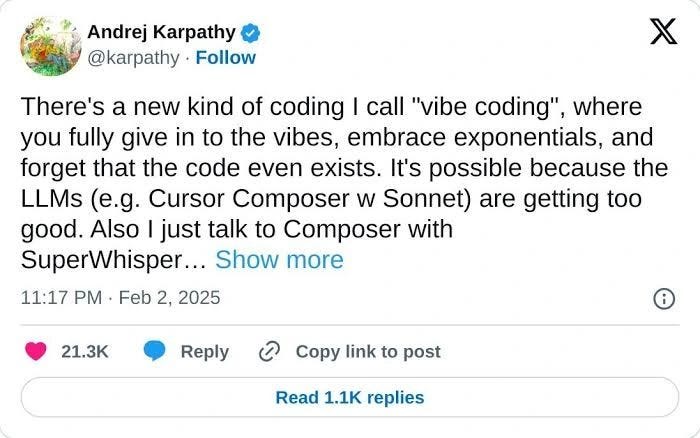700x438 pixels.
Task: Click the chain link icon
Action: coord(270,351)
